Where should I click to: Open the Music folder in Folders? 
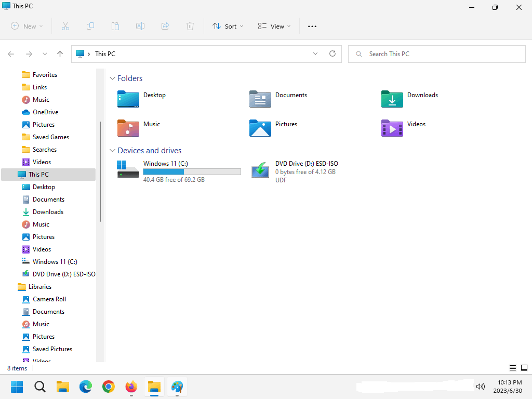[138, 128]
